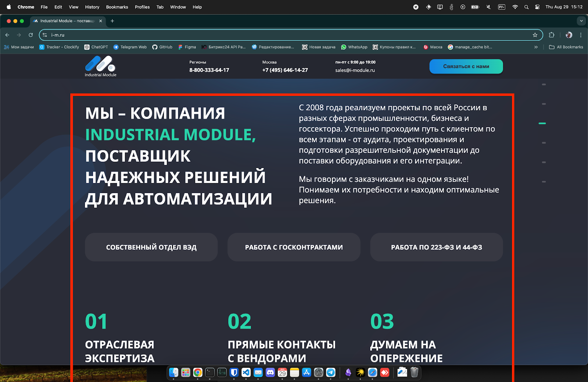Open the Chrome extensions puzzle icon

[x=552, y=35]
